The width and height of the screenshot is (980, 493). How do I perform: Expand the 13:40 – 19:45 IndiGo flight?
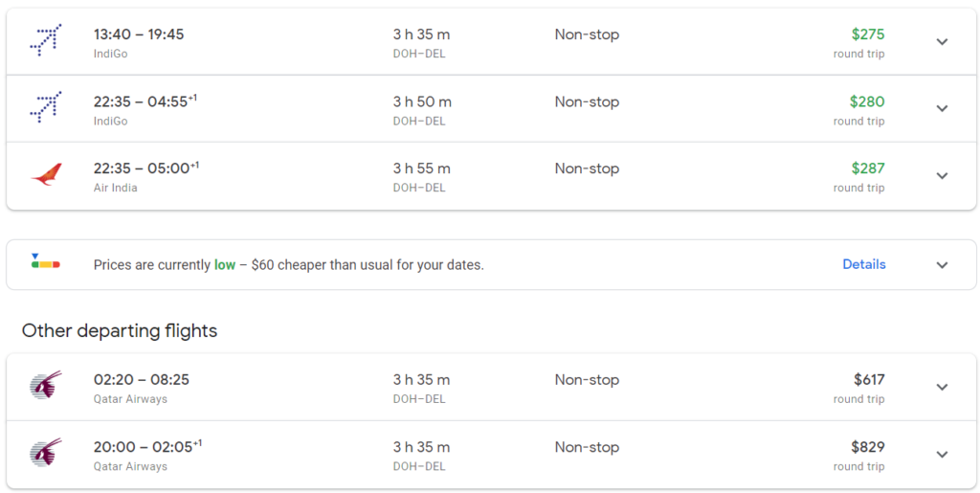pos(942,42)
